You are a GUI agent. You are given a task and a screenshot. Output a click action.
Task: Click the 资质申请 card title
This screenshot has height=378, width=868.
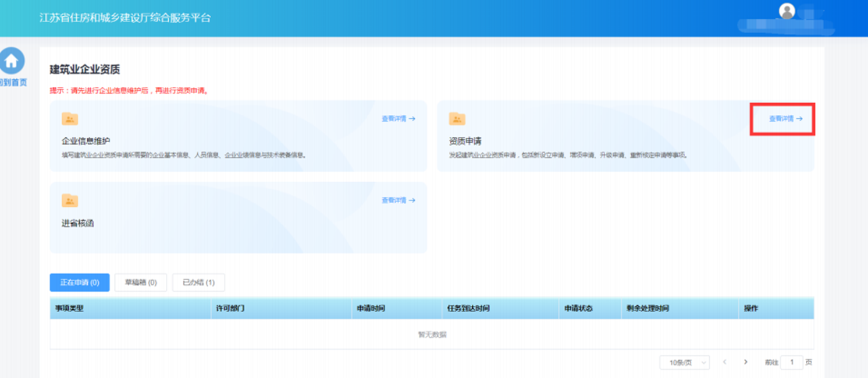coord(465,141)
